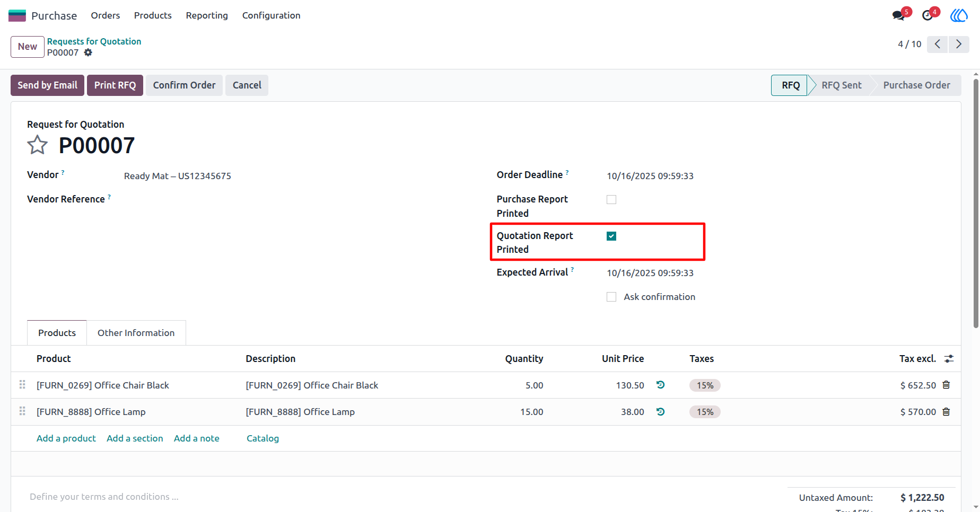980x512 pixels.
Task: Open the Products menu
Action: point(153,15)
